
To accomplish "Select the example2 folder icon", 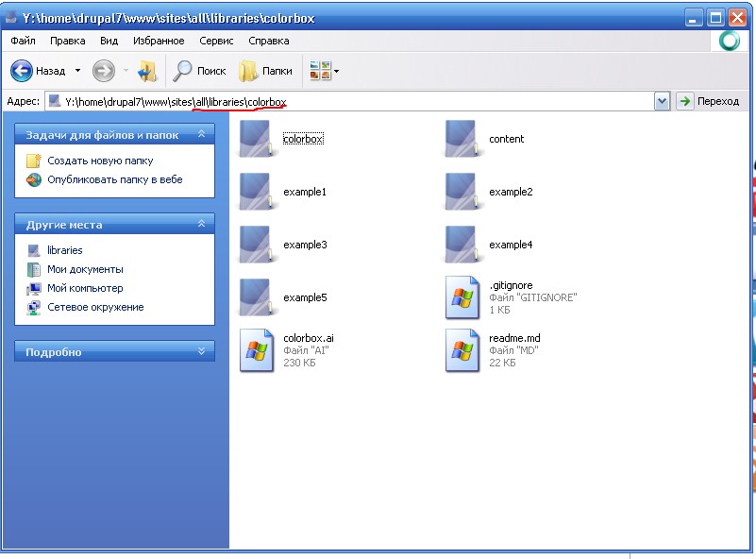I will 461,192.
